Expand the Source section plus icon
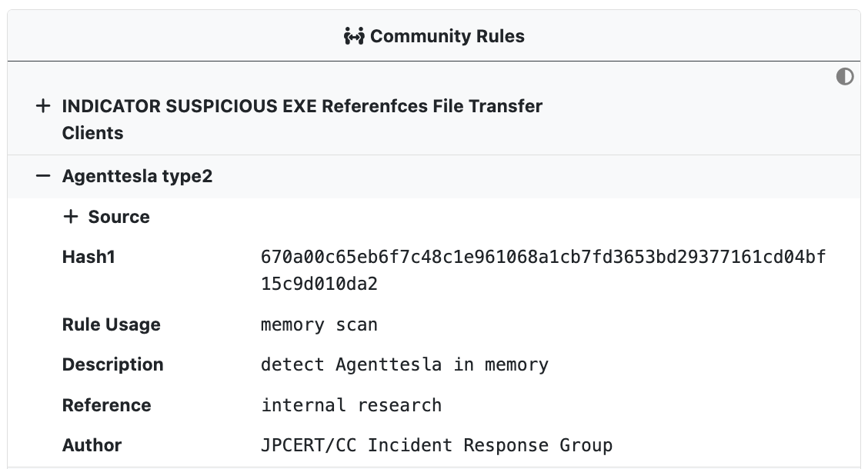The image size is (868, 469). click(x=70, y=216)
